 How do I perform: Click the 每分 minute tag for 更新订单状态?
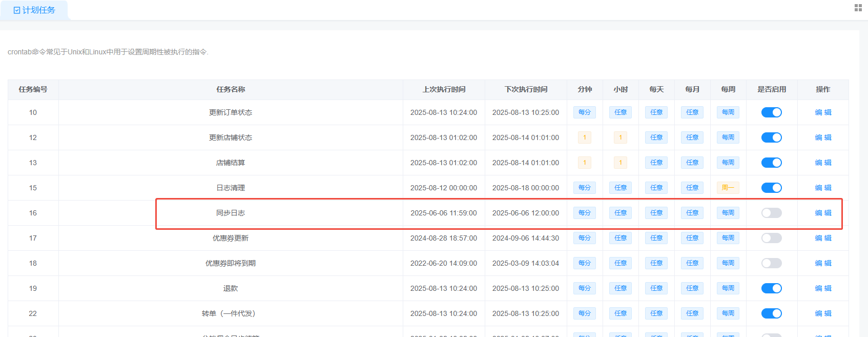(585, 112)
